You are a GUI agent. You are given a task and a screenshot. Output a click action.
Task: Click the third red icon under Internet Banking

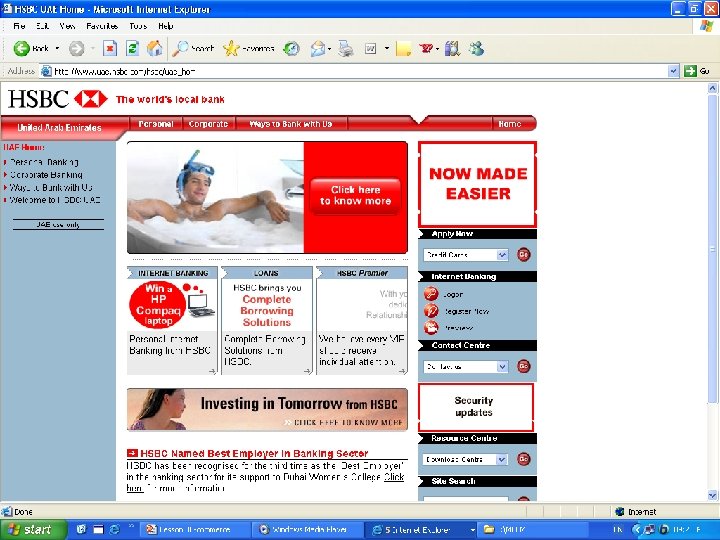coord(431,327)
